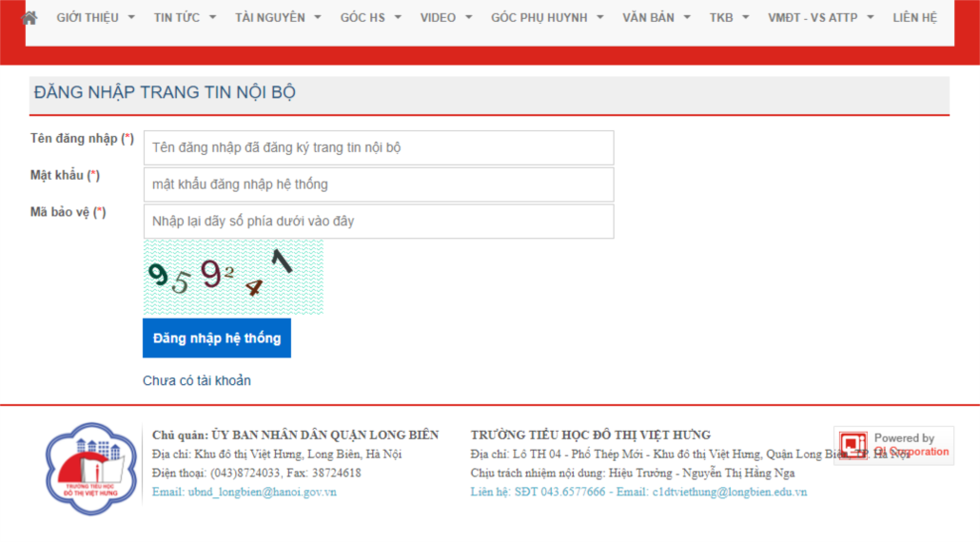Expand the GIỚI THIỆU dropdown menu
980x542 pixels.
coord(95,17)
